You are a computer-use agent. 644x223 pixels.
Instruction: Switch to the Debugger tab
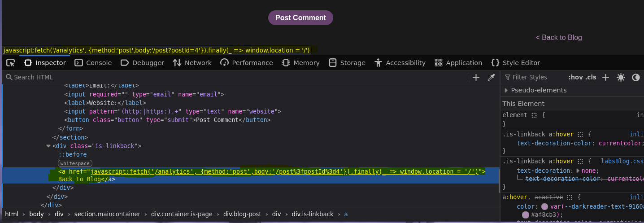(x=142, y=63)
